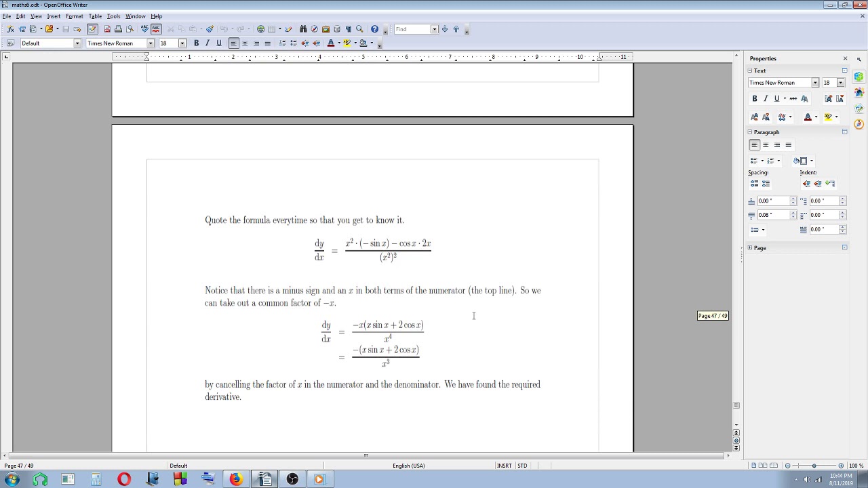868x488 pixels.
Task: Export document directly as PDF
Action: [107, 29]
